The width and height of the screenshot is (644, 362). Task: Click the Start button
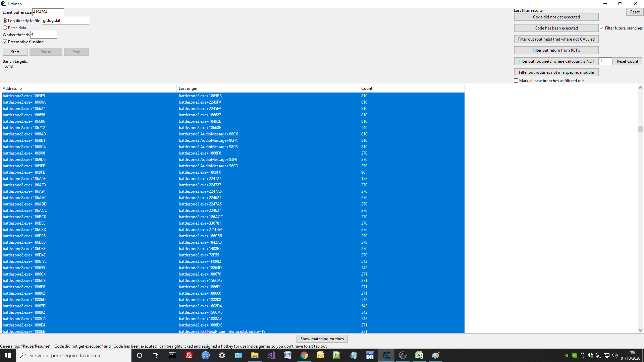(15, 52)
